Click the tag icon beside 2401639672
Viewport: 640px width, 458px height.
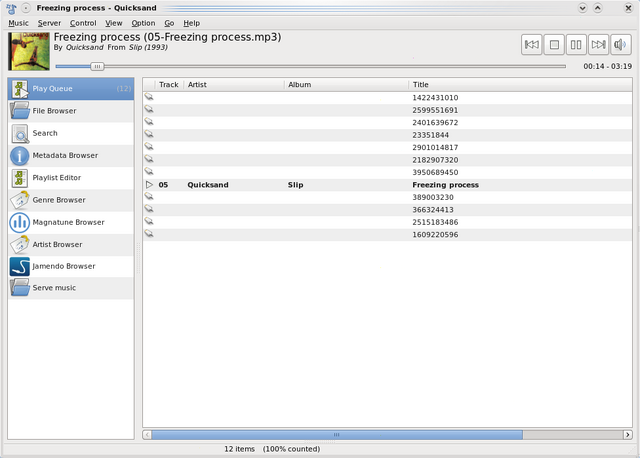(x=149, y=122)
